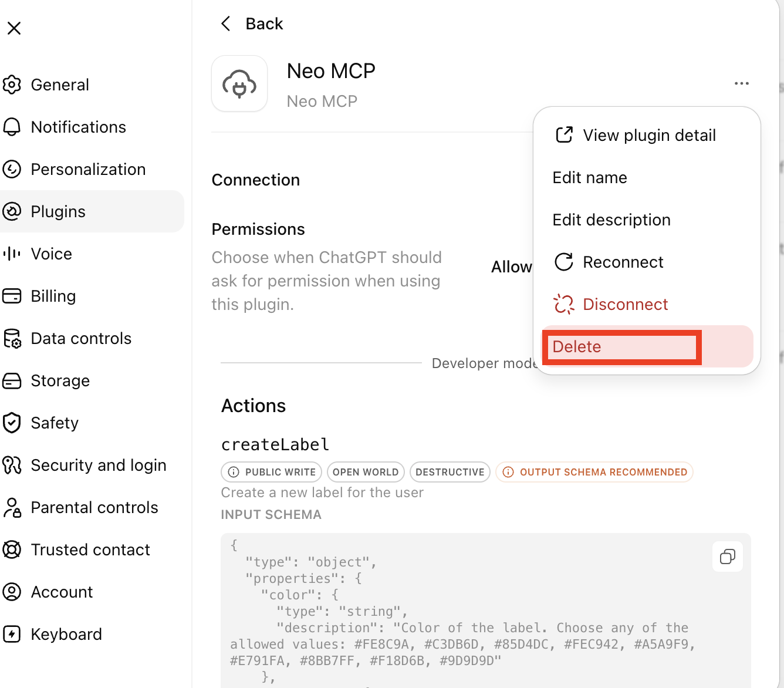Screen dimensions: 784x688
Task: Close the settings panel with the X icon
Action: click(x=14, y=28)
